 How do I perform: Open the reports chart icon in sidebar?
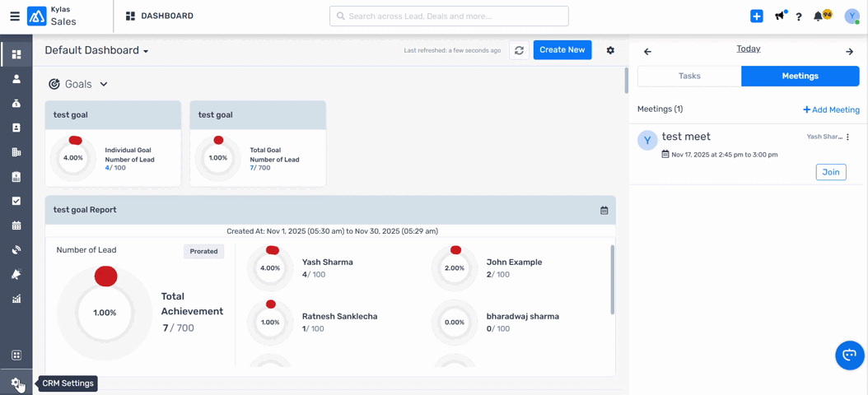[x=16, y=299]
